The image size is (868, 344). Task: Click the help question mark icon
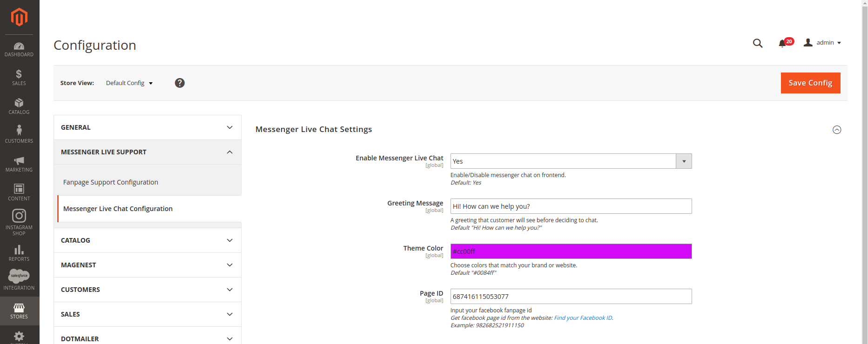click(180, 83)
